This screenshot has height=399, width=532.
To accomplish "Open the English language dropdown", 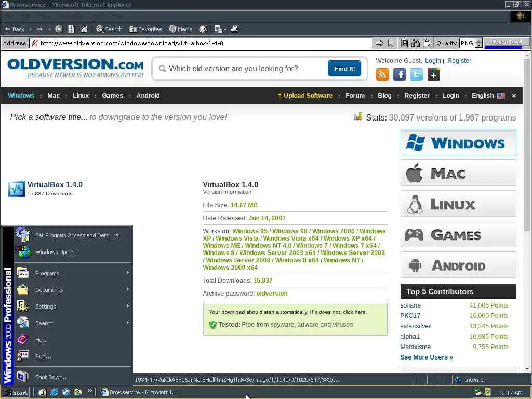I will [x=488, y=96].
